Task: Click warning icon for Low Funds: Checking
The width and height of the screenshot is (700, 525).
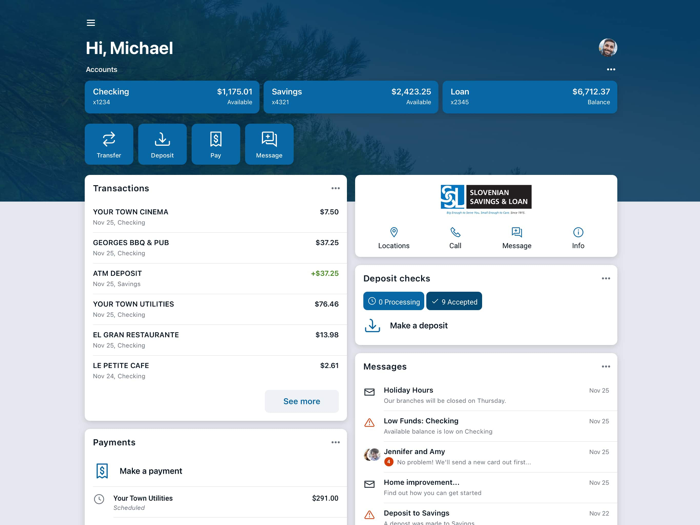Action: pyautogui.click(x=369, y=423)
